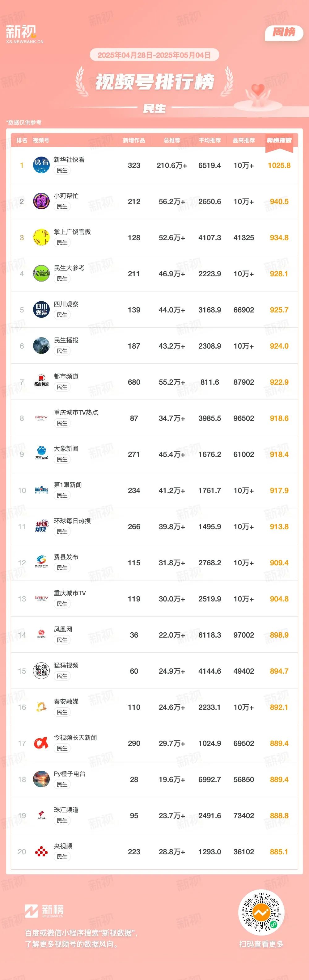309x980 pixels.
Task: Click the date range 2025年04月28日-05月04日 pill
Action: click(154, 55)
